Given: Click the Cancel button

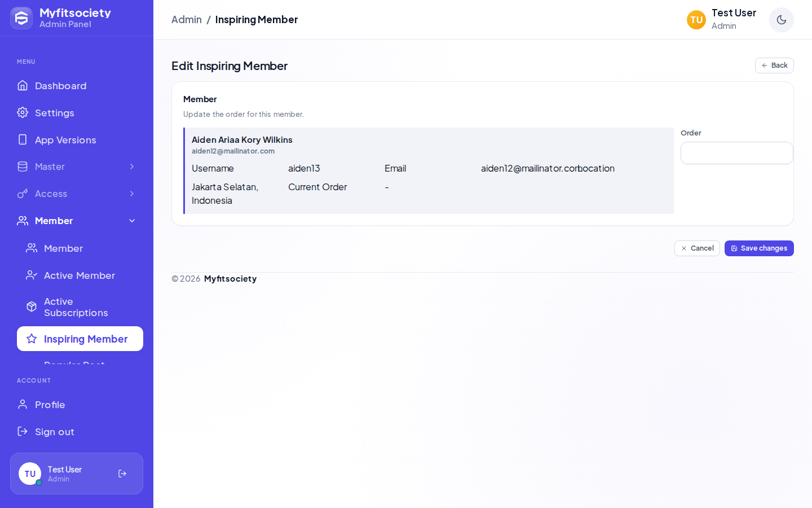Looking at the screenshot, I should tap(697, 248).
